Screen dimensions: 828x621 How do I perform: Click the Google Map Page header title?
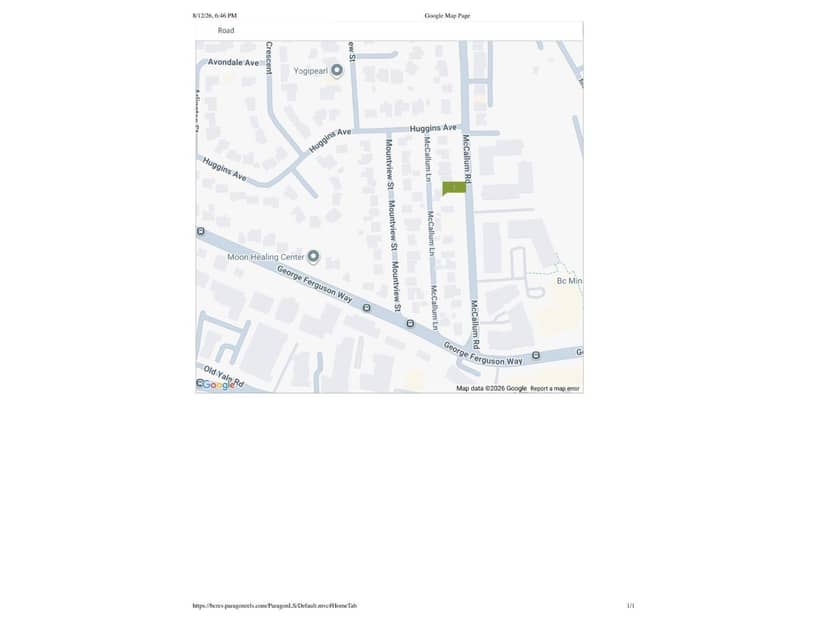point(447,16)
